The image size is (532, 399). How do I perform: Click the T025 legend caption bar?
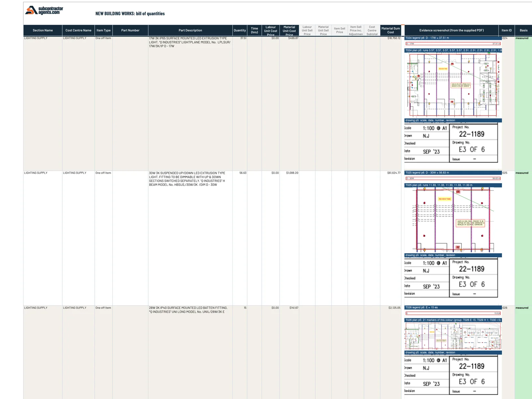[453, 173]
